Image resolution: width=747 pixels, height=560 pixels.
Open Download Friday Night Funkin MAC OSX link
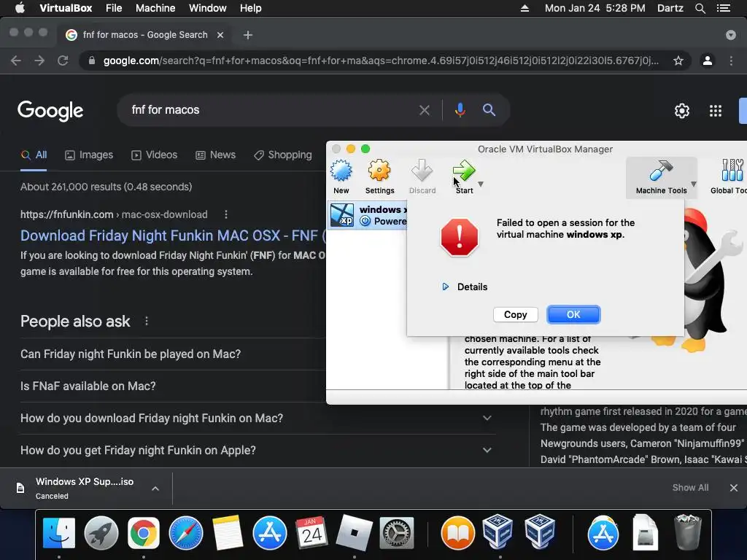174,236
